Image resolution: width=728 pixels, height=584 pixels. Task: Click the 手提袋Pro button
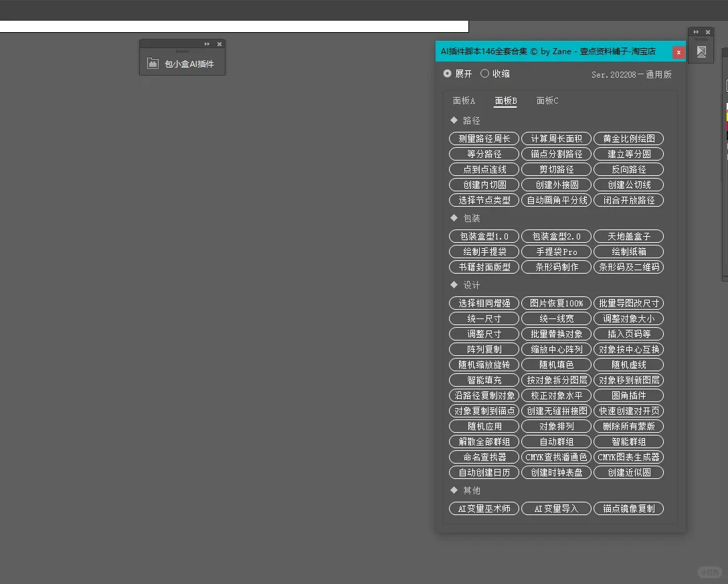(x=556, y=251)
